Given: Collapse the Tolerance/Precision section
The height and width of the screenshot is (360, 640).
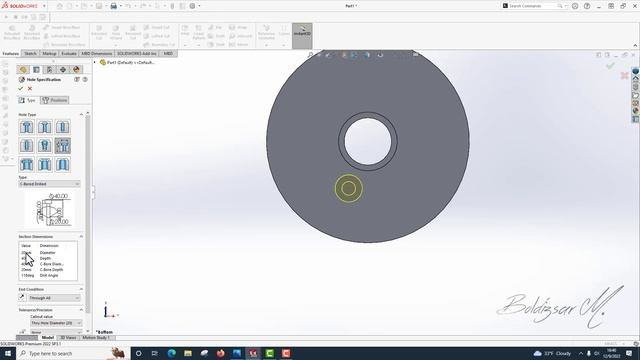Looking at the screenshot, I should (x=81, y=310).
